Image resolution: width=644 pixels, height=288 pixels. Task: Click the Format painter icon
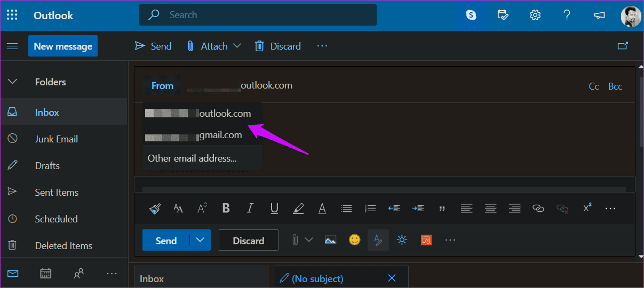pyautogui.click(x=155, y=209)
